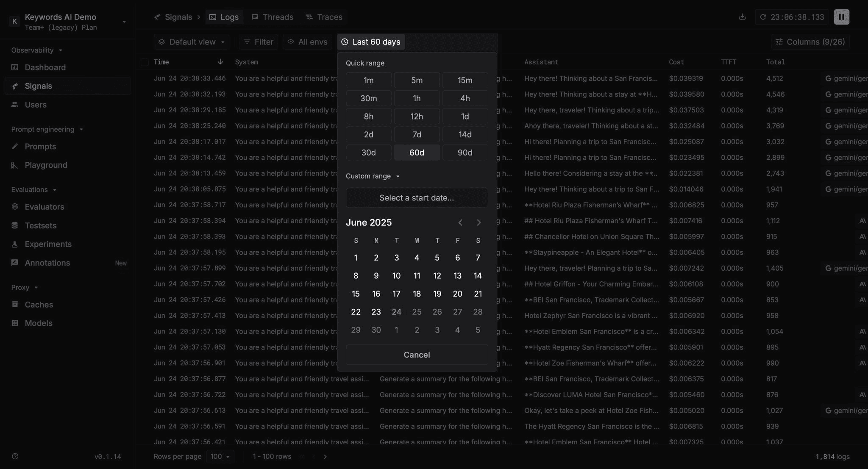Go to previous month in the calendar
Image resolution: width=868 pixels, height=469 pixels.
[x=460, y=222]
